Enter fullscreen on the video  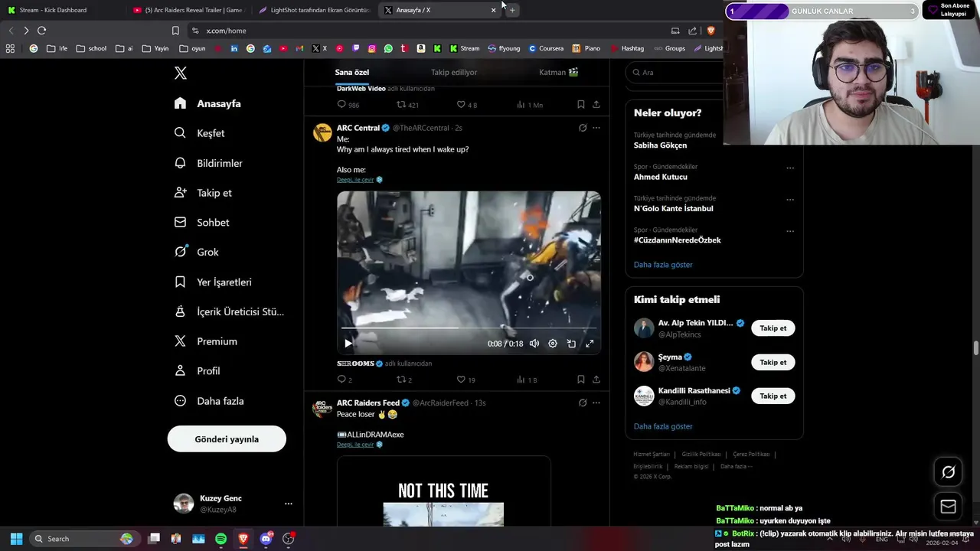tap(590, 344)
